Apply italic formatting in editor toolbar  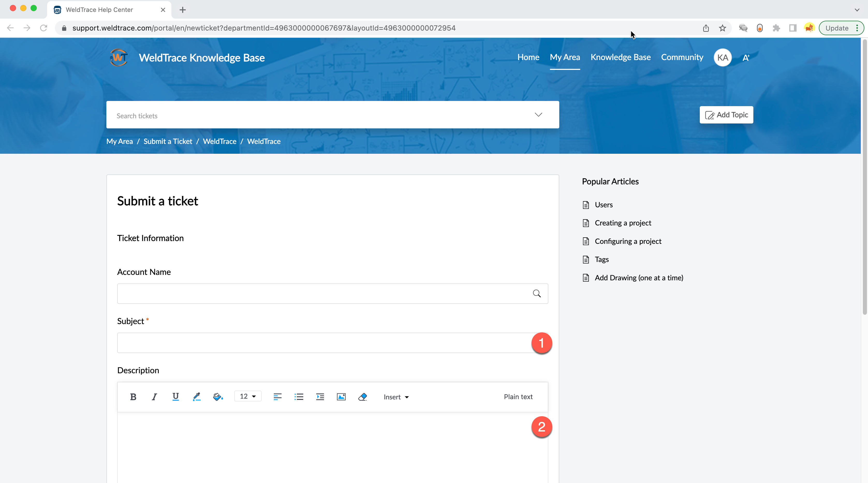point(154,397)
